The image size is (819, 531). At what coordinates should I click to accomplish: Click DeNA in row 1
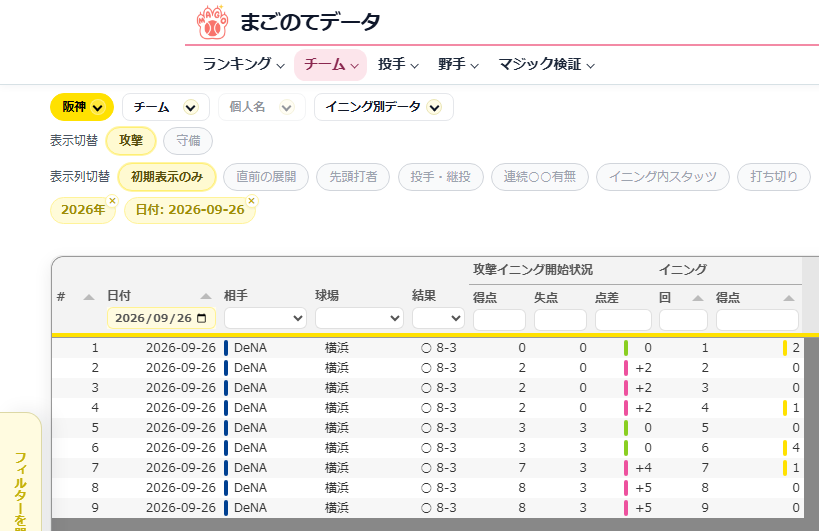[x=250, y=348]
